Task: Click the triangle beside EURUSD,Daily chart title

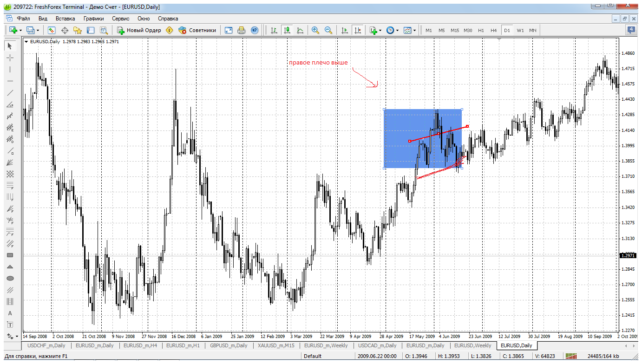Action: pos(26,42)
